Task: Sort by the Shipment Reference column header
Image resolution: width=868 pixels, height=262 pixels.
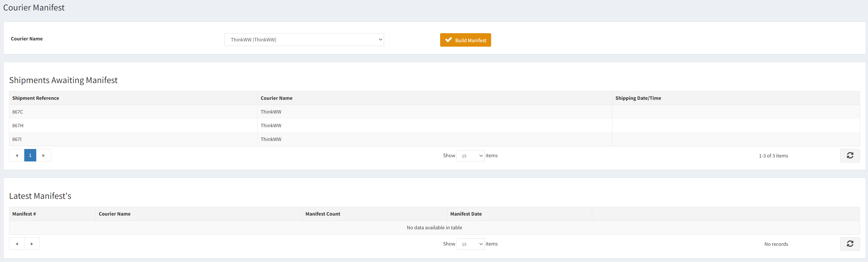Action: pos(35,98)
